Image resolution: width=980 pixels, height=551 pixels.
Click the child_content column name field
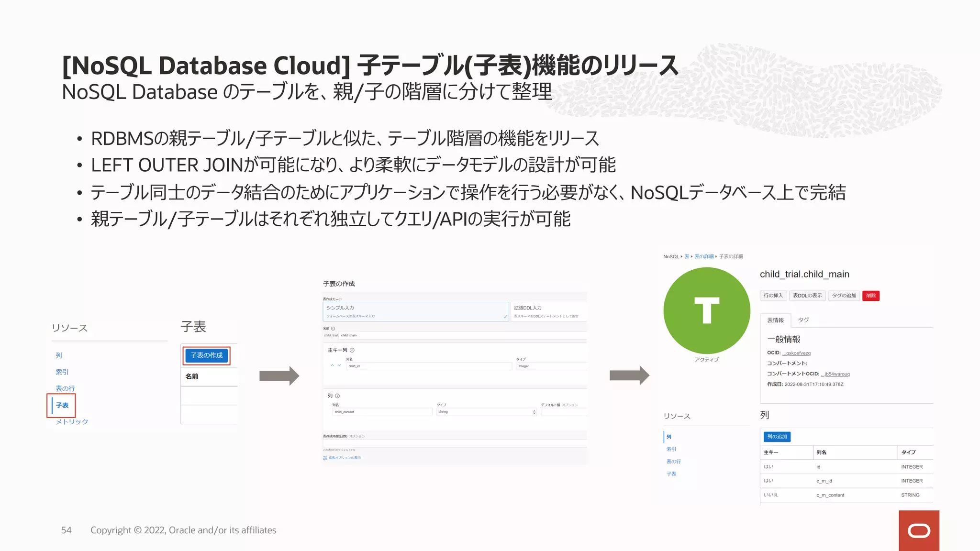click(382, 412)
